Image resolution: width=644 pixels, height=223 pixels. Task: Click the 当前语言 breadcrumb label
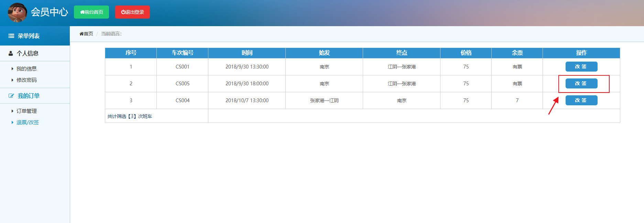pos(111,34)
